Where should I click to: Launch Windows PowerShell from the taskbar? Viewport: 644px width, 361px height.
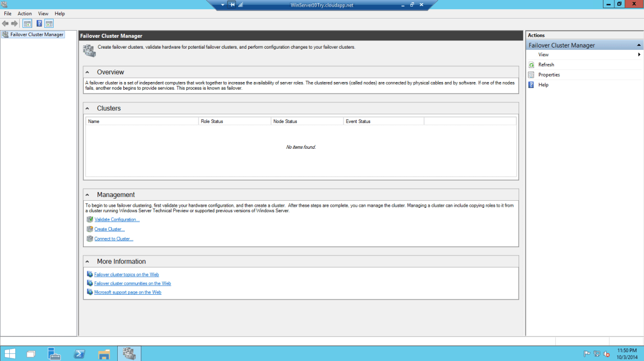[x=79, y=354]
